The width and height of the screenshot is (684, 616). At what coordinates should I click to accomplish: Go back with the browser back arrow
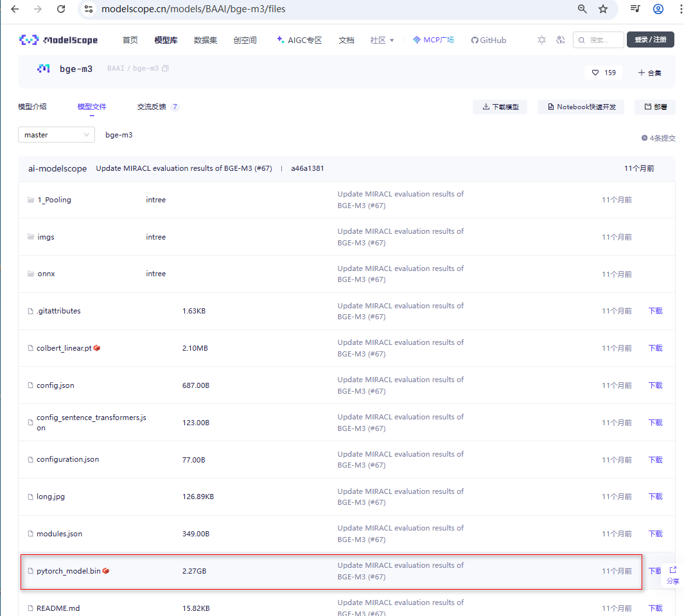point(15,9)
